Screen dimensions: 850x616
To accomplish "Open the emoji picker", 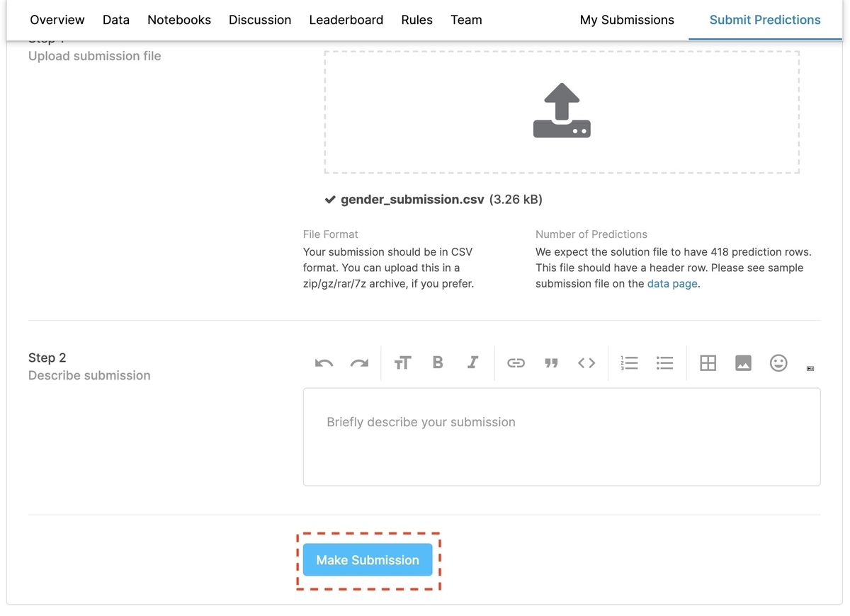I will [778, 363].
